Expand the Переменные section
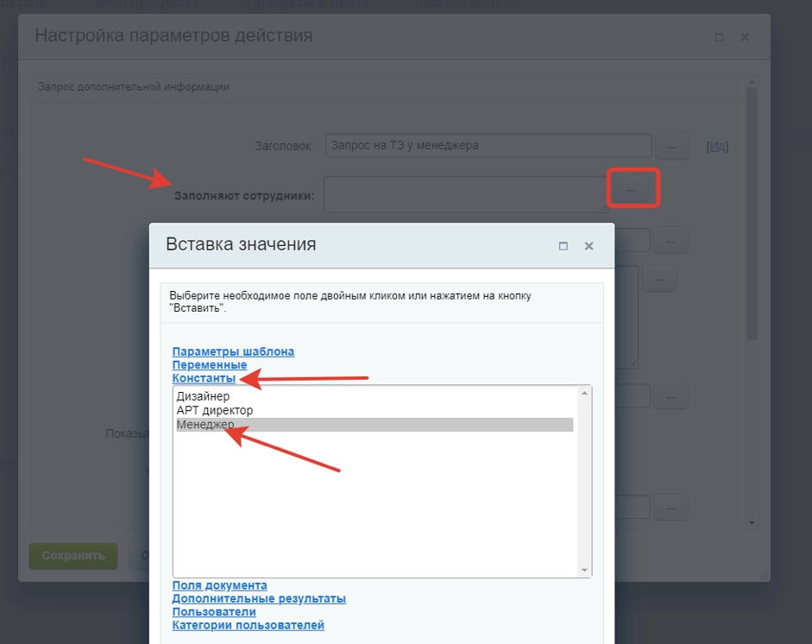Screen dimensions: 812x644 pyautogui.click(x=209, y=365)
